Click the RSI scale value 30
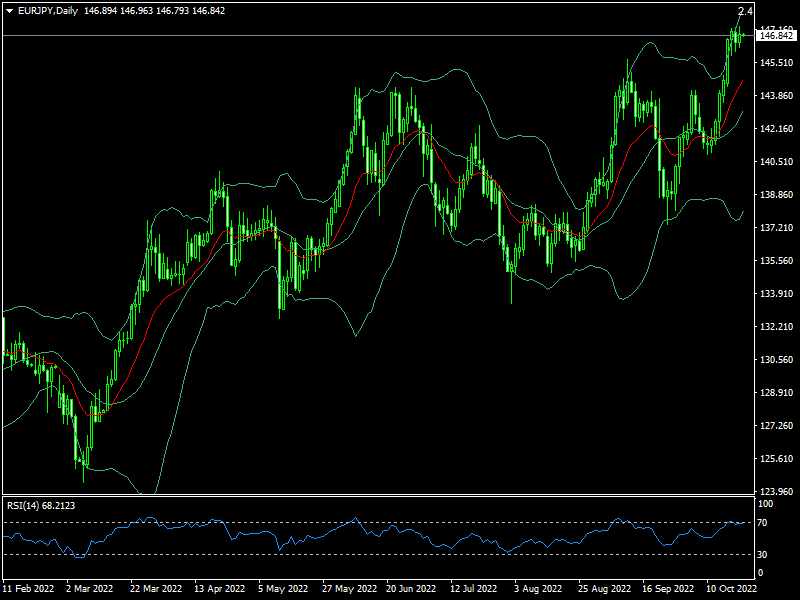Image resolution: width=800 pixels, height=600 pixels. coord(762,555)
